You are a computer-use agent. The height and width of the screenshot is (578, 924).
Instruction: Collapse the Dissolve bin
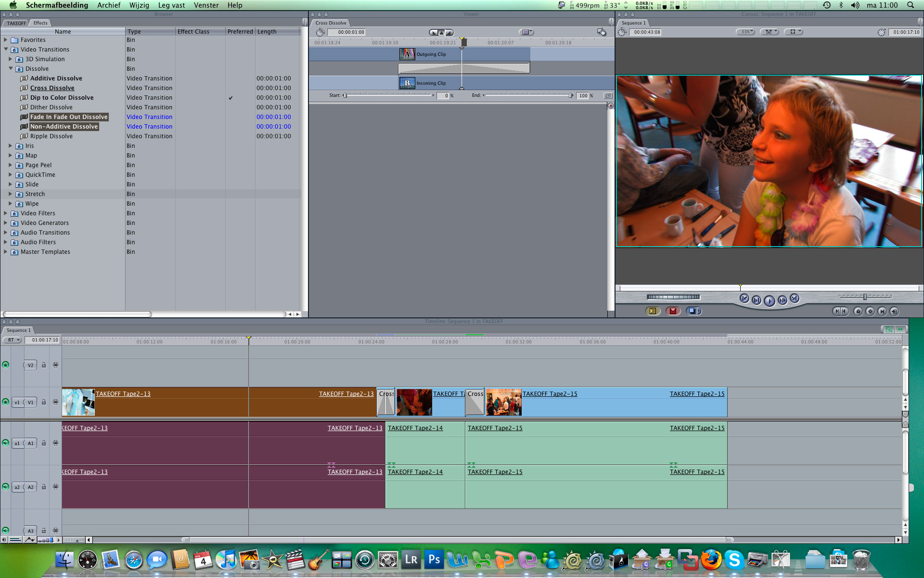[x=11, y=68]
